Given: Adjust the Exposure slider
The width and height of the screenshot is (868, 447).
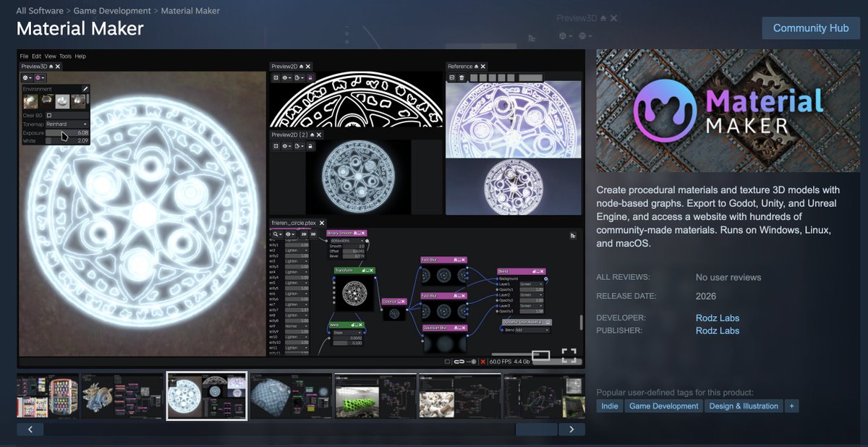Looking at the screenshot, I should pos(67,133).
